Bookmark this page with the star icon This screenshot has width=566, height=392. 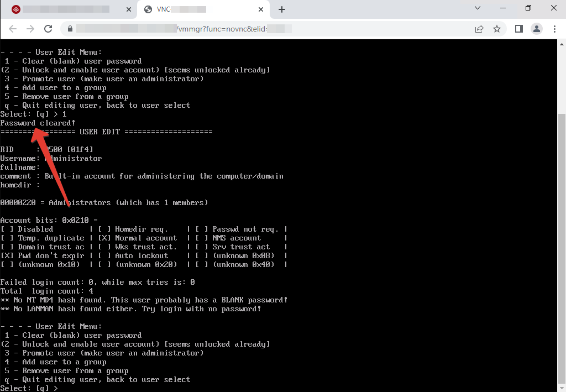point(496,29)
